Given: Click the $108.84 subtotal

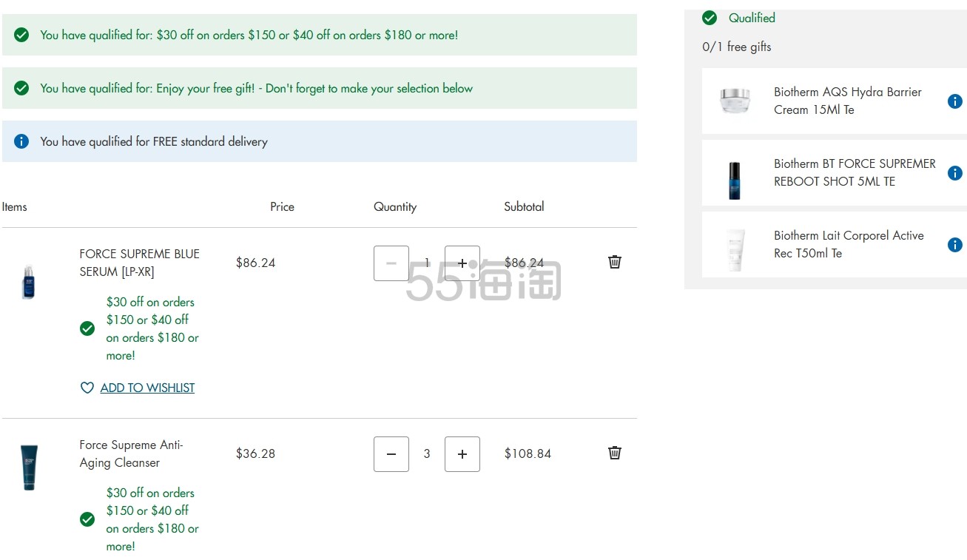Looking at the screenshot, I should click(x=528, y=453).
